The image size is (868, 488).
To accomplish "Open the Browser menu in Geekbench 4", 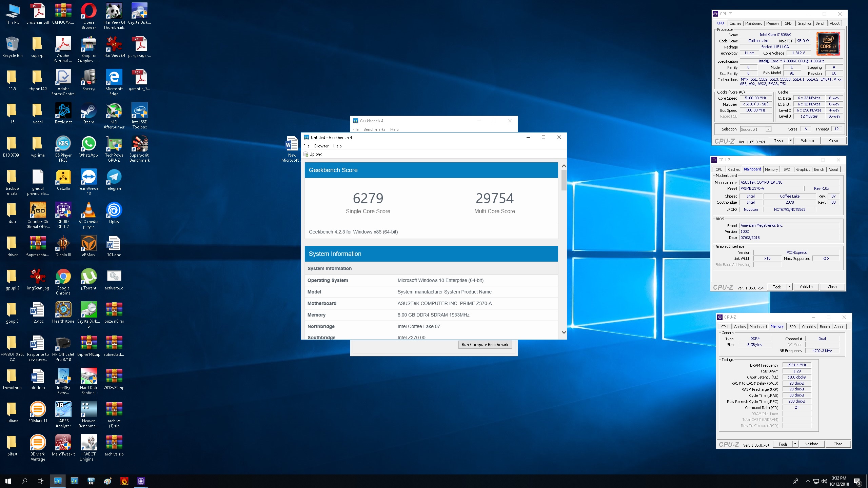I will coord(321,146).
